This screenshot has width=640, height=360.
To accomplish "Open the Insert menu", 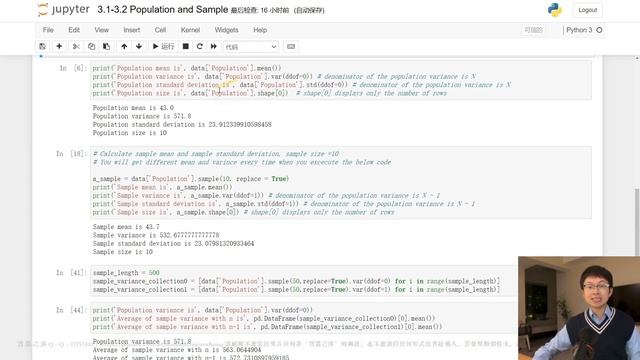I will [132, 30].
